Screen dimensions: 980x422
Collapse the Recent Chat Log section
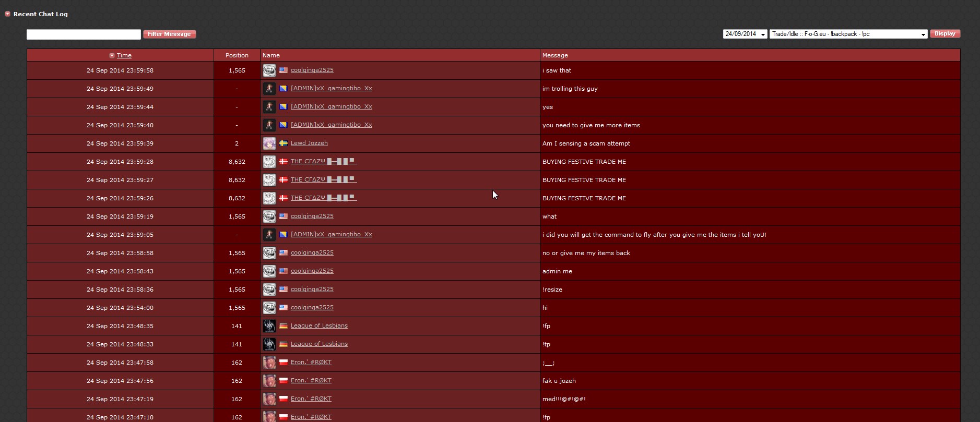click(7, 14)
